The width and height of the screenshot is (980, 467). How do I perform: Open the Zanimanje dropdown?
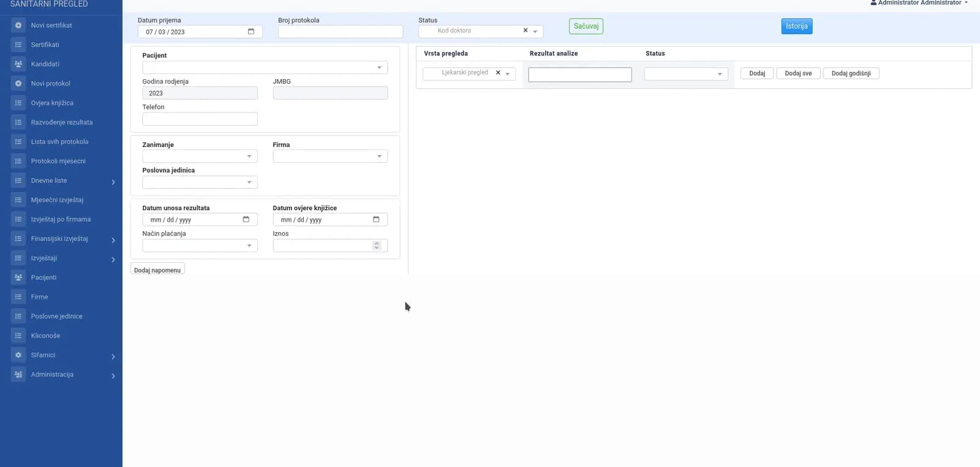pos(200,156)
